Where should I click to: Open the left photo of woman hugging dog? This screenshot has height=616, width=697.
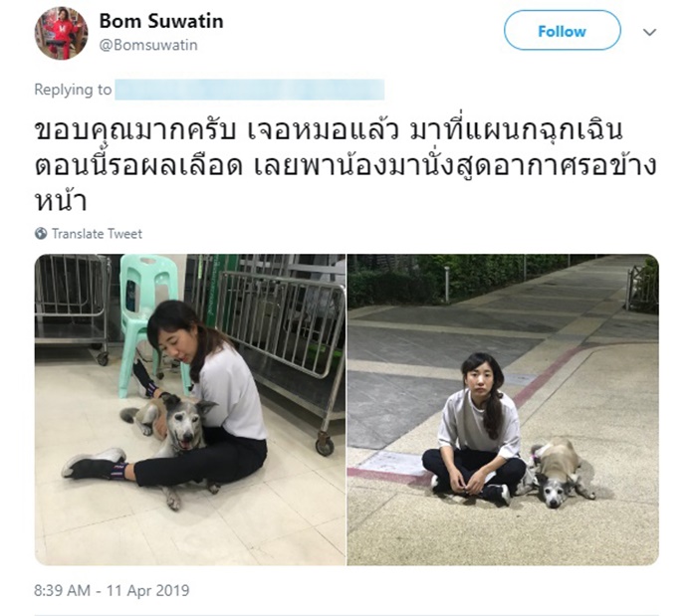tap(190, 409)
